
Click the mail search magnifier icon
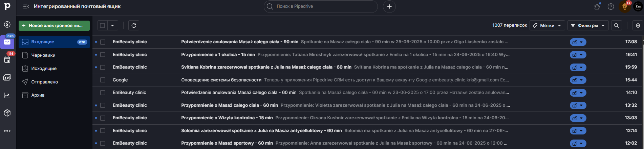click(616, 25)
